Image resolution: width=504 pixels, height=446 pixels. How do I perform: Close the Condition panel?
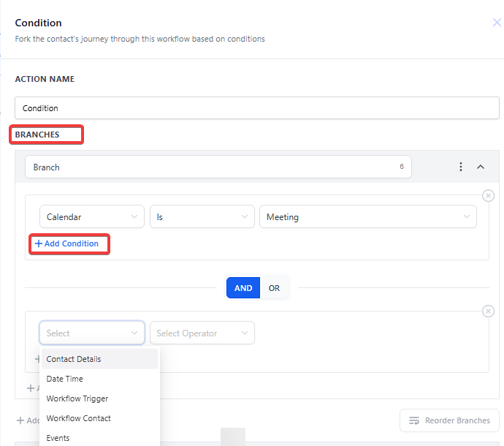pyautogui.click(x=497, y=23)
